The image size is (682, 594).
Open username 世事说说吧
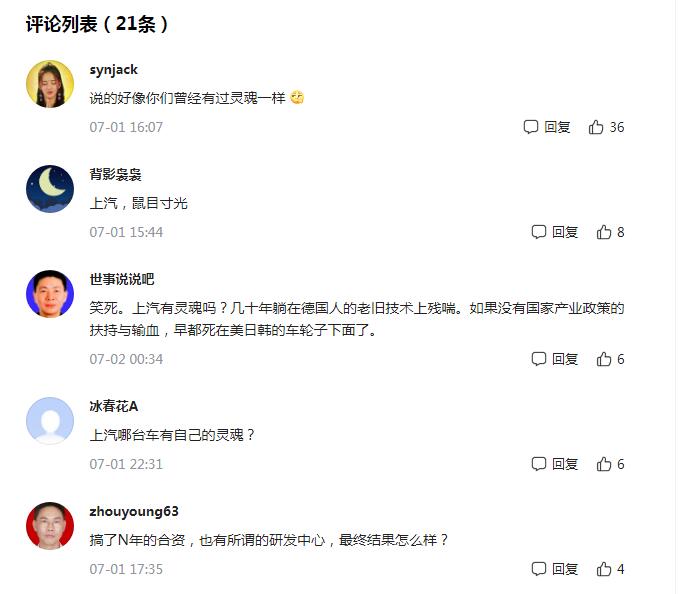(x=122, y=279)
